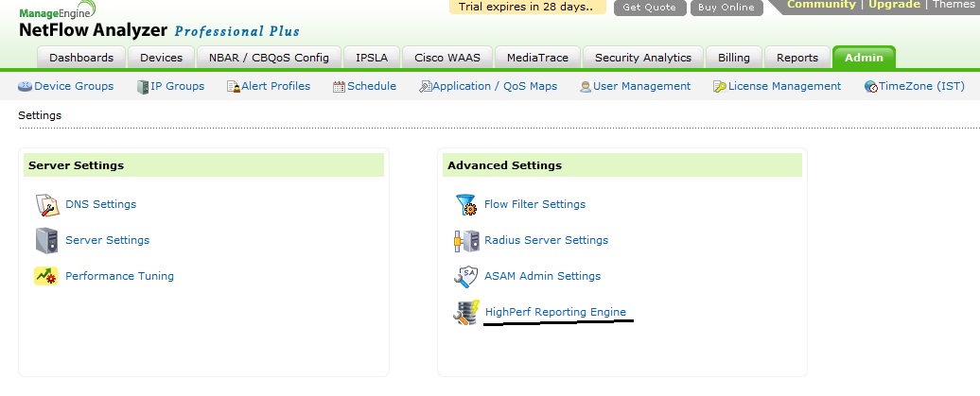Click the Flow Filter funnel icon
Screen dimensions: 980x396
[466, 205]
